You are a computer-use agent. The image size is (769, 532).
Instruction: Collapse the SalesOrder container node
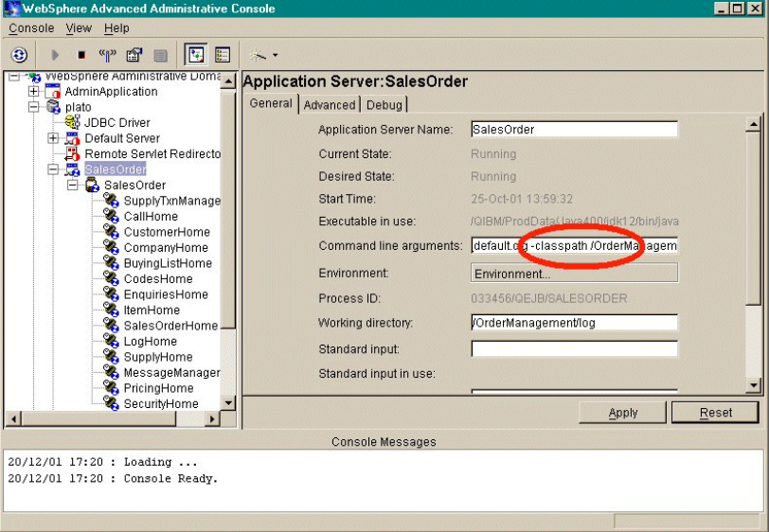pyautogui.click(x=73, y=185)
